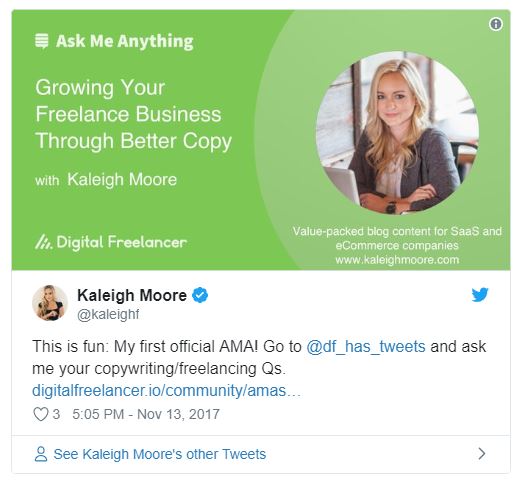Expand other tweets with the right chevron
The height and width of the screenshot is (487, 519).
[x=482, y=454]
